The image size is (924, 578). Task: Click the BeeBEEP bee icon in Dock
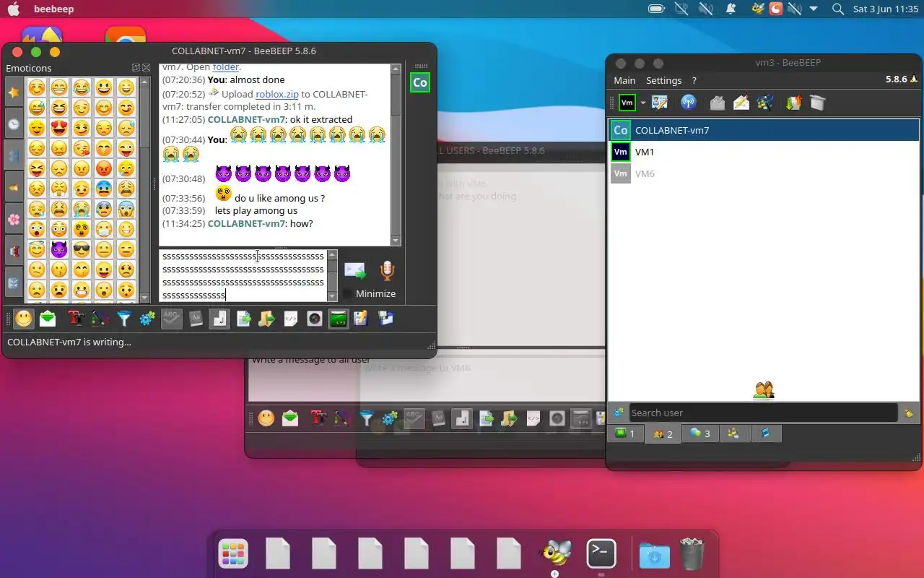click(x=555, y=554)
